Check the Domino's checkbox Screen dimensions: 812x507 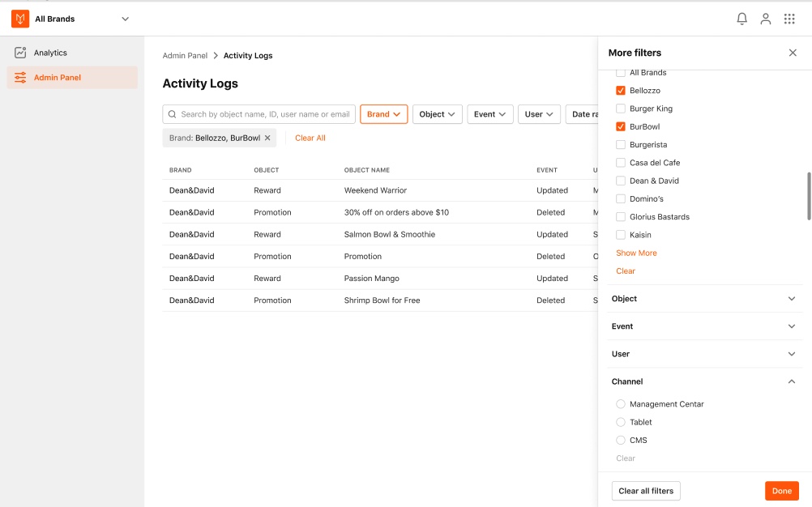tap(621, 199)
